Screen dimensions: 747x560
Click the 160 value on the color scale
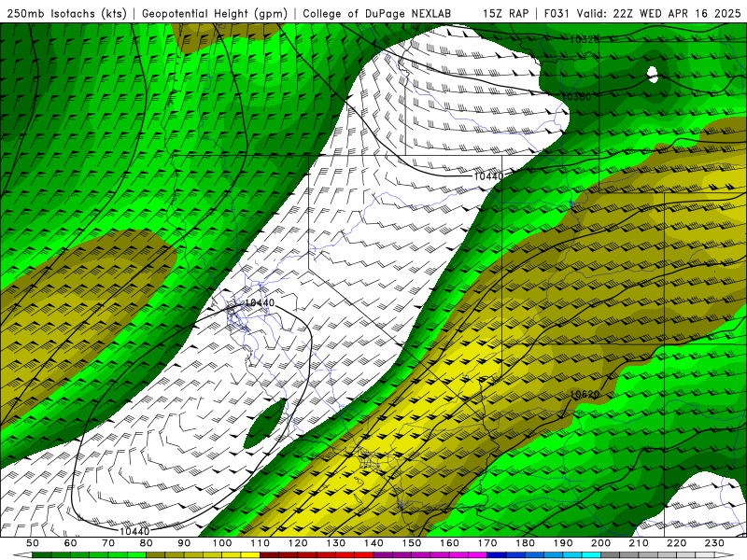click(x=449, y=543)
